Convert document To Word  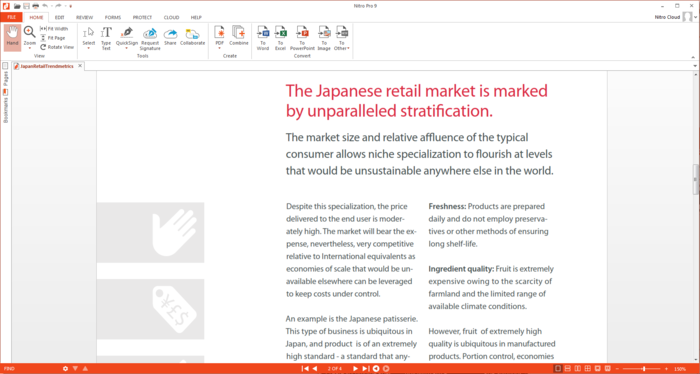[x=263, y=38]
